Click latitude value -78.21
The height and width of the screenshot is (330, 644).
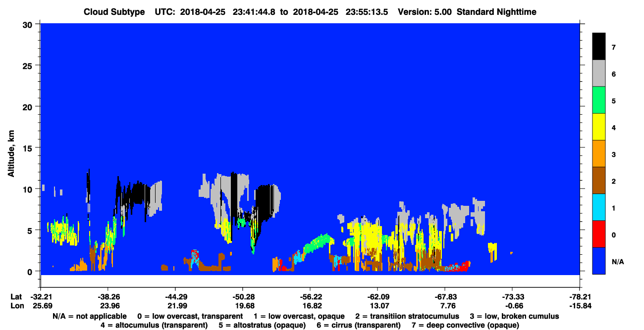click(x=579, y=297)
